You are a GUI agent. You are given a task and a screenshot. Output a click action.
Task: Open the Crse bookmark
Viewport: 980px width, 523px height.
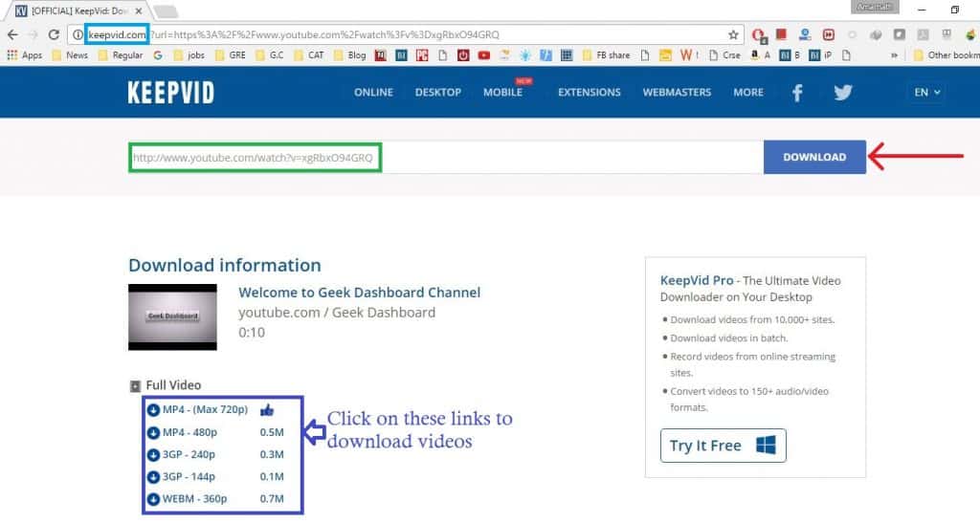pos(725,54)
